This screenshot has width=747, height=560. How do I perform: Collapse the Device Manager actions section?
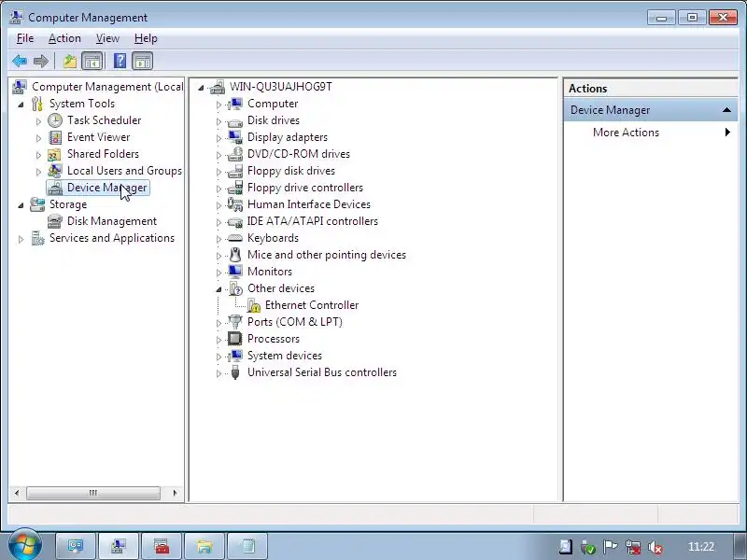pos(726,110)
